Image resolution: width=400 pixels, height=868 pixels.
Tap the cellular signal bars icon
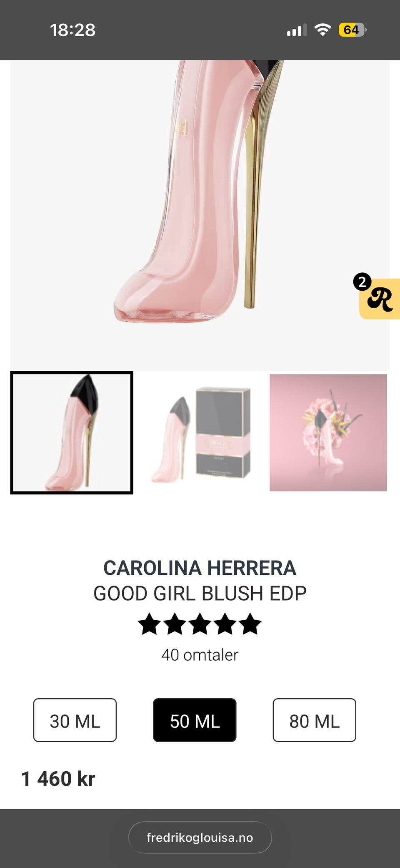point(296,30)
